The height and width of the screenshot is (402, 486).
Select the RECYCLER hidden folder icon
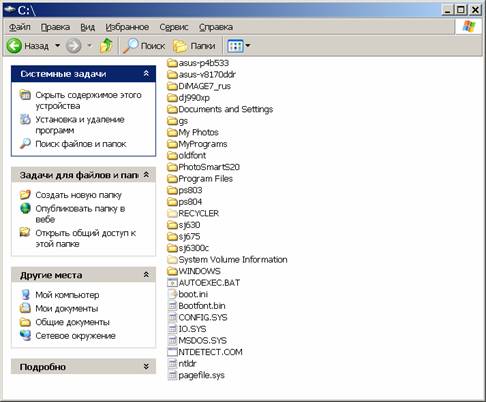click(x=172, y=213)
